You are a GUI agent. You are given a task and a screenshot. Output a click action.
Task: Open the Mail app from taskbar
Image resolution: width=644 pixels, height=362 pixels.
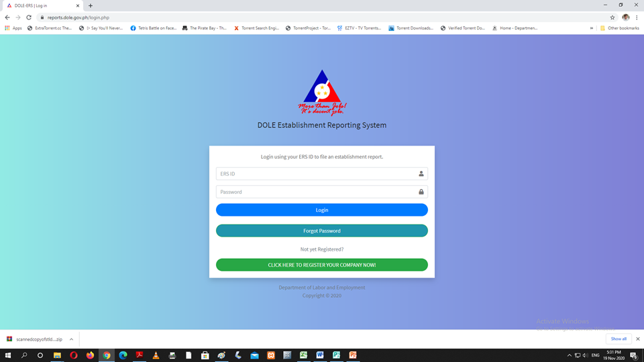[x=254, y=355]
